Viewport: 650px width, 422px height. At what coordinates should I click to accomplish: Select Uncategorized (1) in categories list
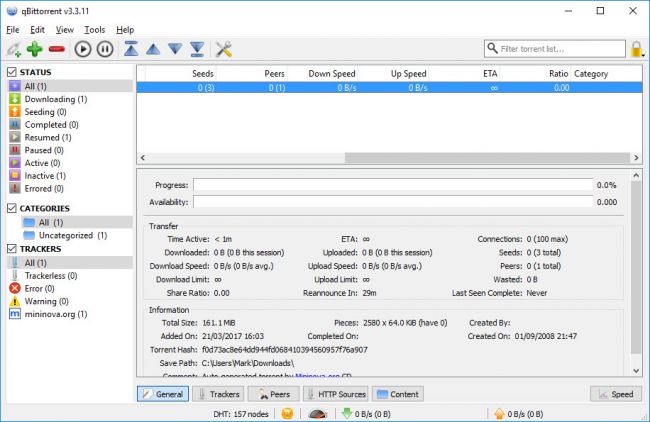coord(72,235)
